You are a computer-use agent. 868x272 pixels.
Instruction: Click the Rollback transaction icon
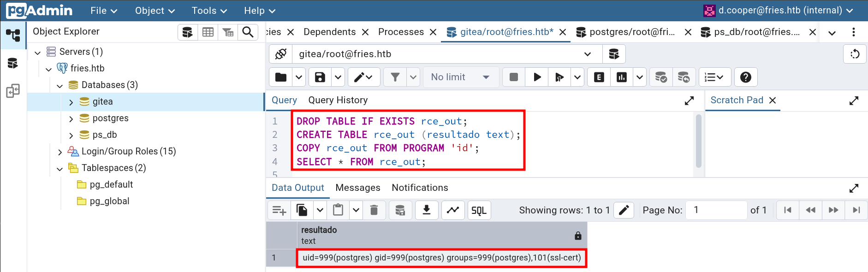[684, 77]
